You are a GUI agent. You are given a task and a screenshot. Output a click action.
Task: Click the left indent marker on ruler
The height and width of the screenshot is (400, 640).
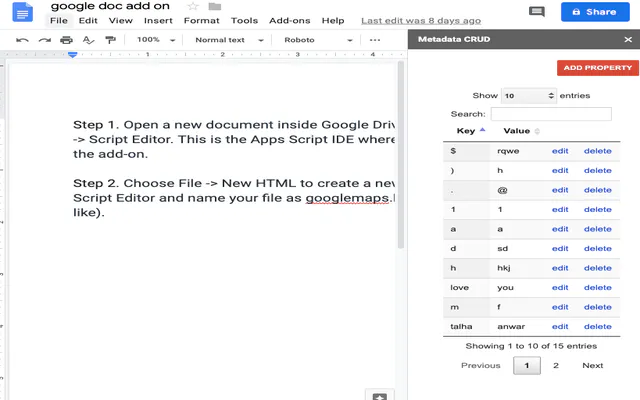tap(73, 54)
